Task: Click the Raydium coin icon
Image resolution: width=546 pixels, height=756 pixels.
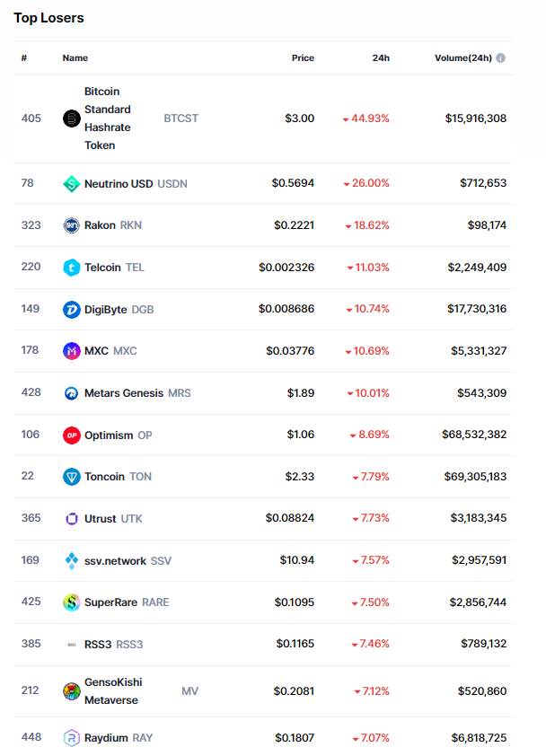Action: click(72, 738)
